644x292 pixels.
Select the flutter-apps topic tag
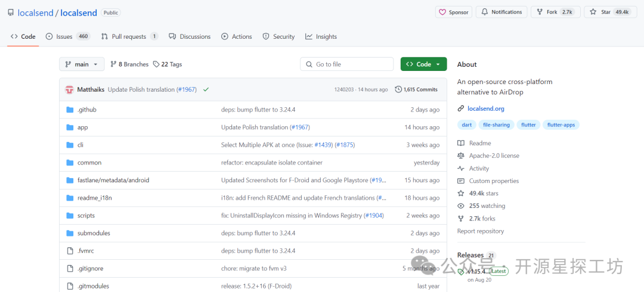(x=561, y=125)
